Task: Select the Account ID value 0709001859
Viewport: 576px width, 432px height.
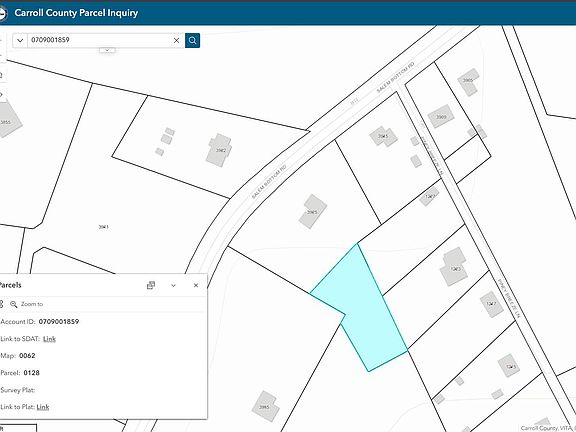Action: tap(59, 321)
